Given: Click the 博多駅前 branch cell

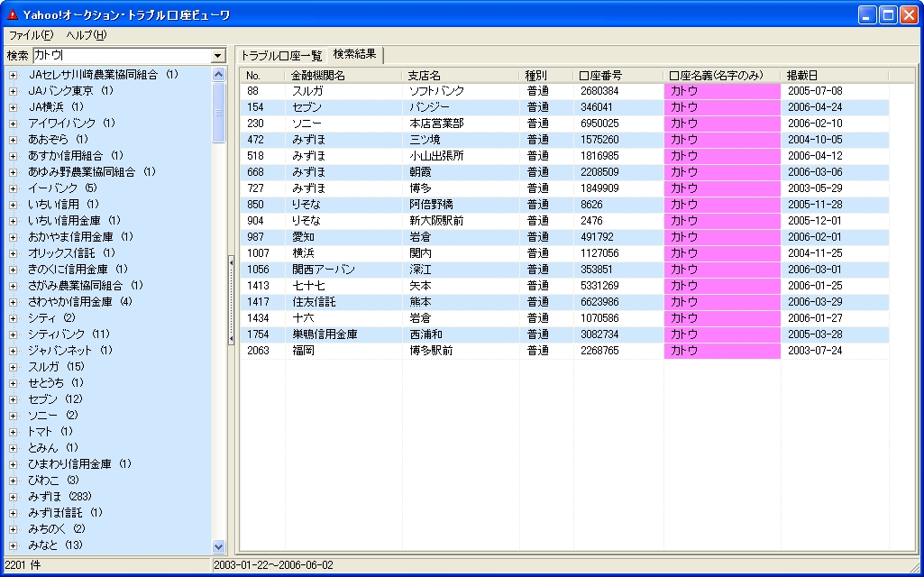Looking at the screenshot, I should (x=461, y=351).
